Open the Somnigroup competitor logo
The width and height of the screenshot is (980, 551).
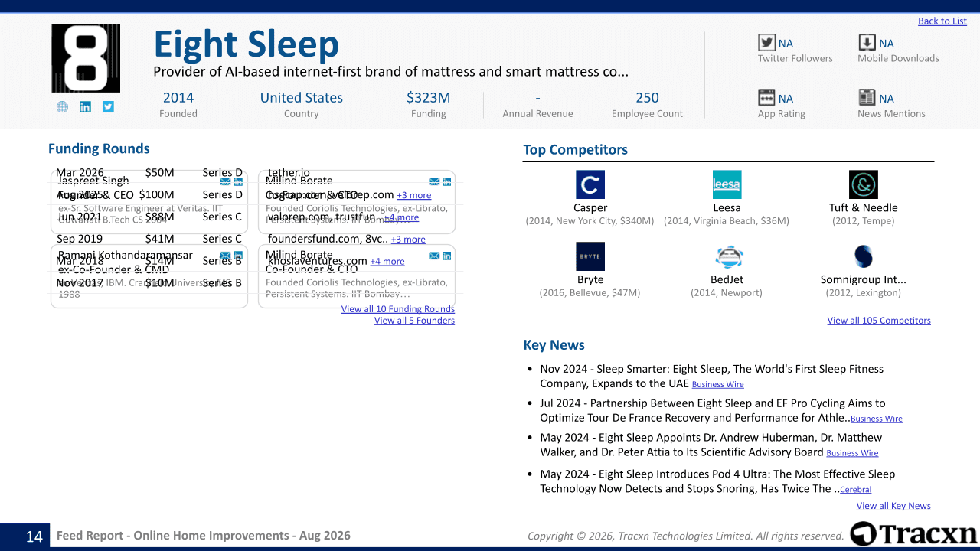[864, 256]
